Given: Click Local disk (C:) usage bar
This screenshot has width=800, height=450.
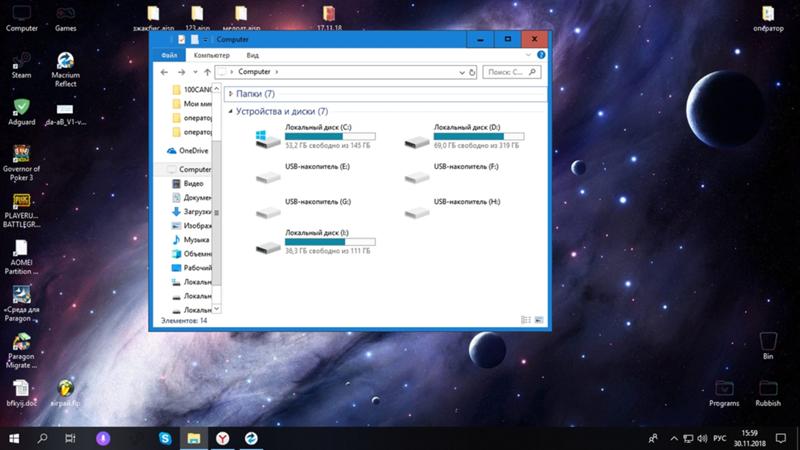Looking at the screenshot, I should click(330, 136).
